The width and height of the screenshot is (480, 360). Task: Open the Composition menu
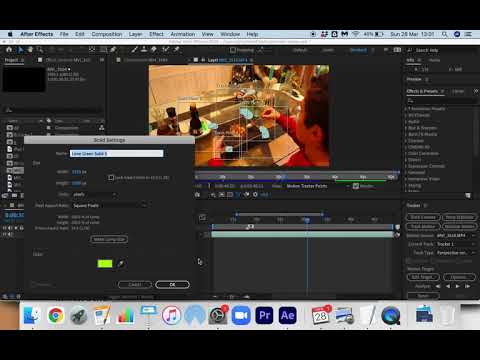107,34
